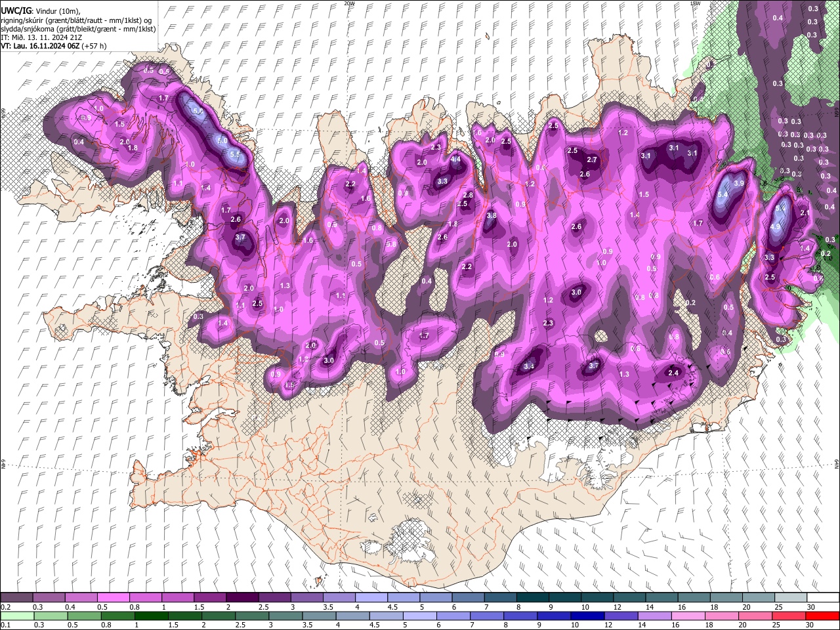The image size is (840, 630).
Task: Click the 3.8 precipitation value on the map
Action: (x=492, y=216)
